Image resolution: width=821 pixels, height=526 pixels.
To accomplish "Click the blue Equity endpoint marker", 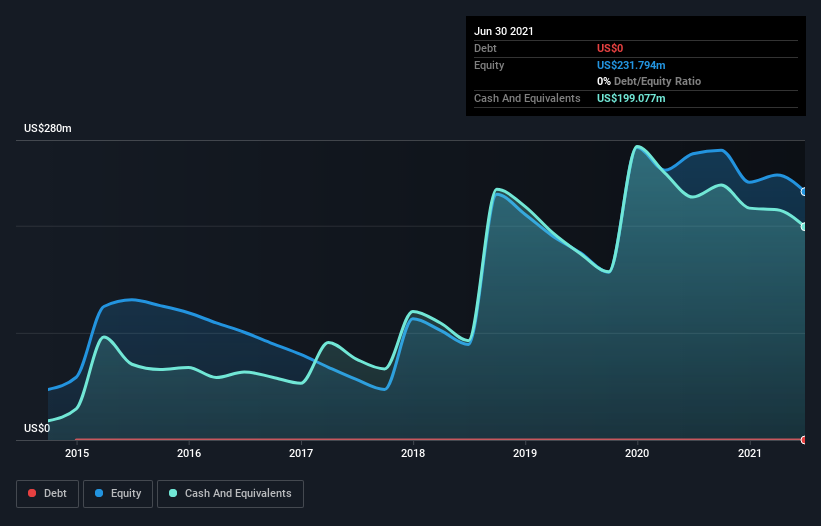I will (x=804, y=192).
